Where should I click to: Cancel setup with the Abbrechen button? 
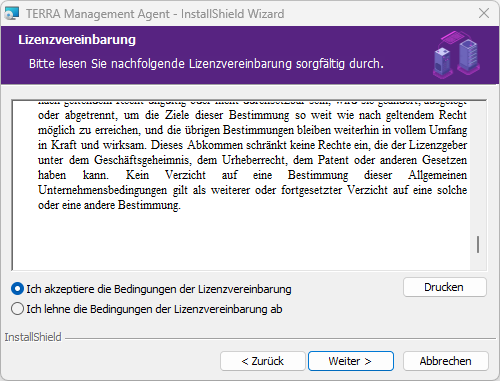446,361
